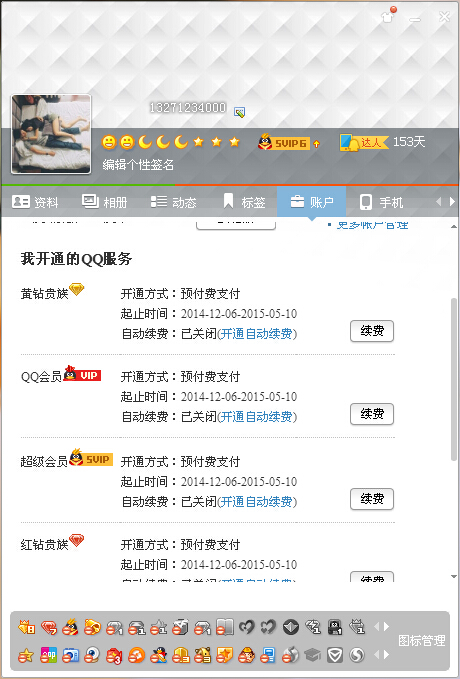Click the grey swirl Sogou icon
Viewport: 460px width, 679px height.
tap(357, 655)
